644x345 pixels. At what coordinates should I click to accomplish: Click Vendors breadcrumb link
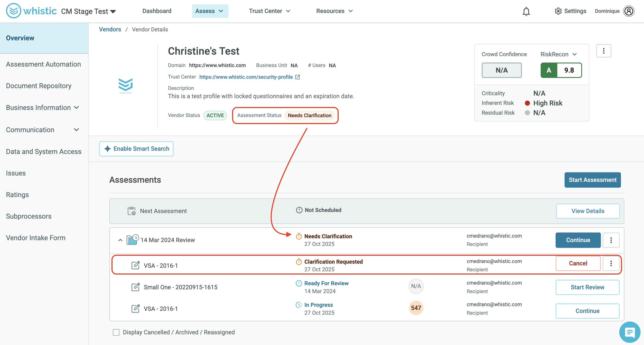[110, 29]
